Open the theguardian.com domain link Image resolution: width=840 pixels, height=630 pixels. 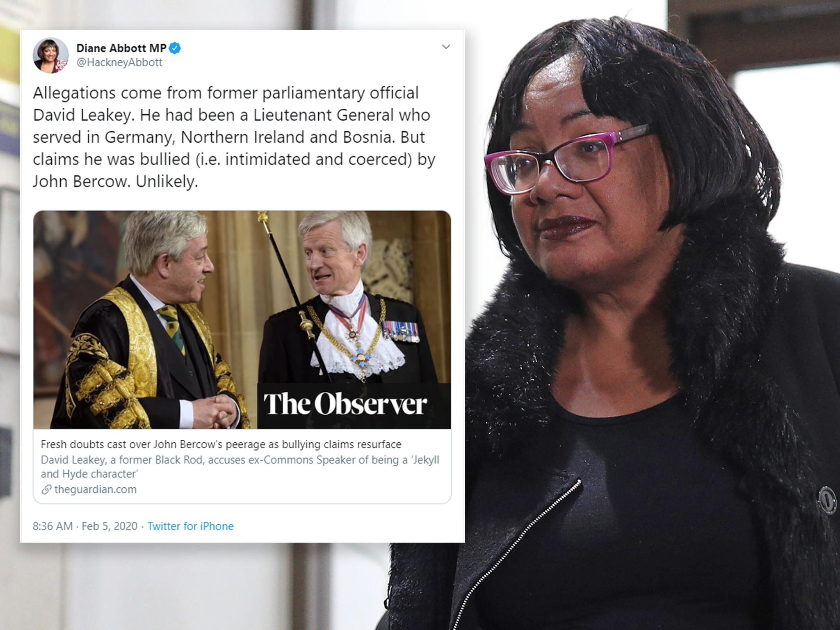pyautogui.click(x=95, y=489)
